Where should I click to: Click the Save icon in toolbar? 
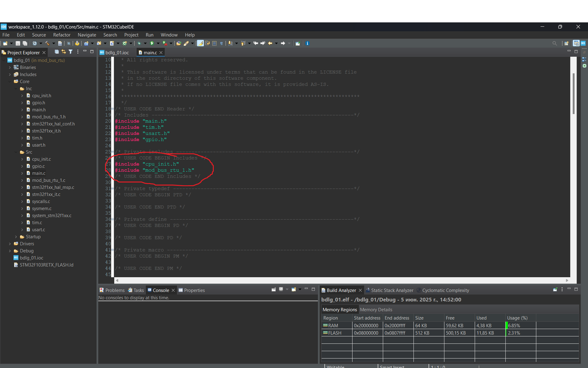(x=18, y=43)
